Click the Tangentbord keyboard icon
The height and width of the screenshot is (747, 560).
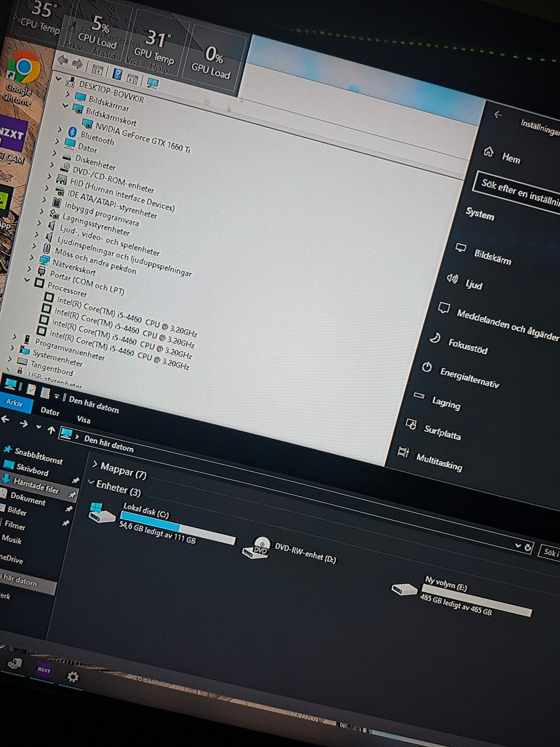point(21,360)
